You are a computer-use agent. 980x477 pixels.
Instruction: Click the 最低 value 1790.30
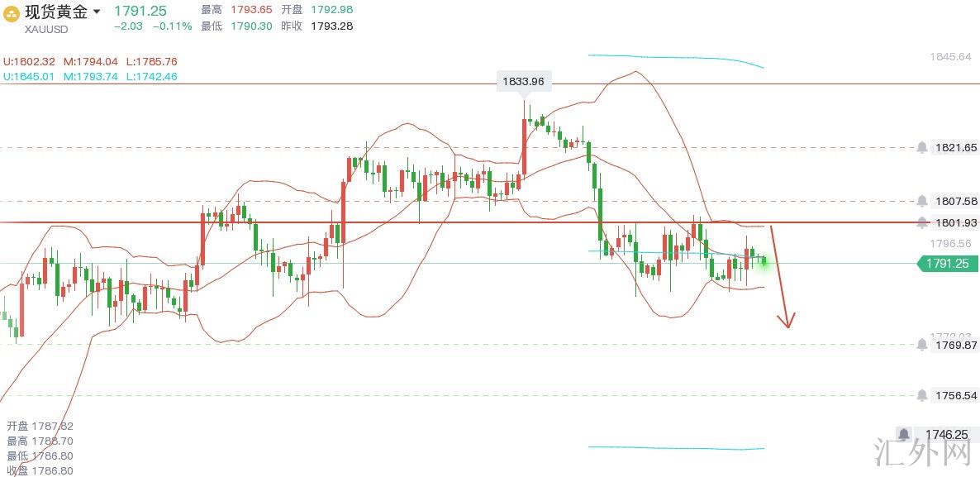click(251, 26)
